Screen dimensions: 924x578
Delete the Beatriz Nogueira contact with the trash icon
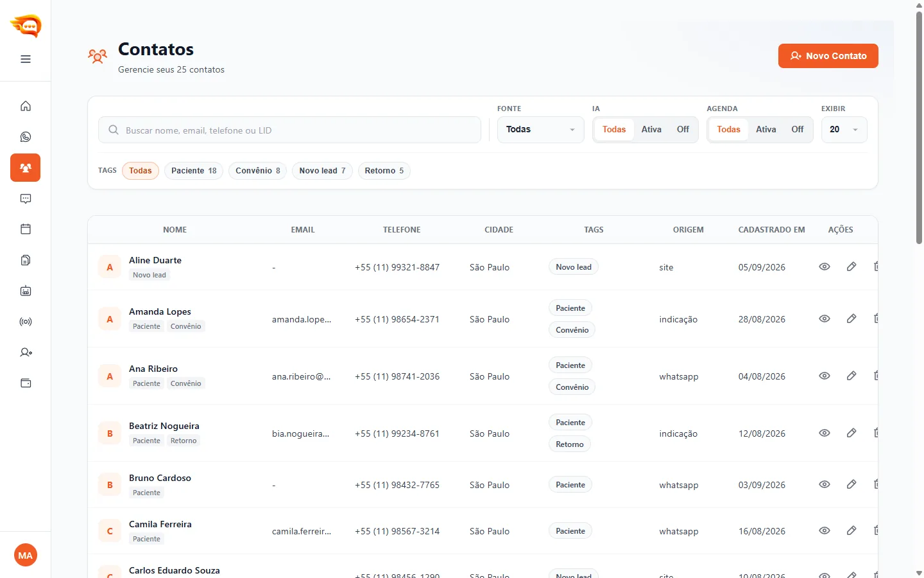[x=875, y=433]
